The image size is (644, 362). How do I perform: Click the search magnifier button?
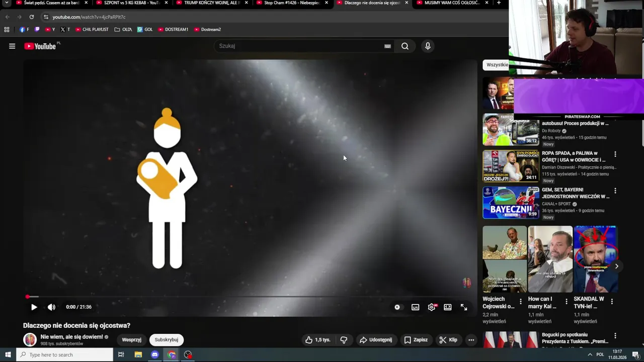(x=405, y=46)
